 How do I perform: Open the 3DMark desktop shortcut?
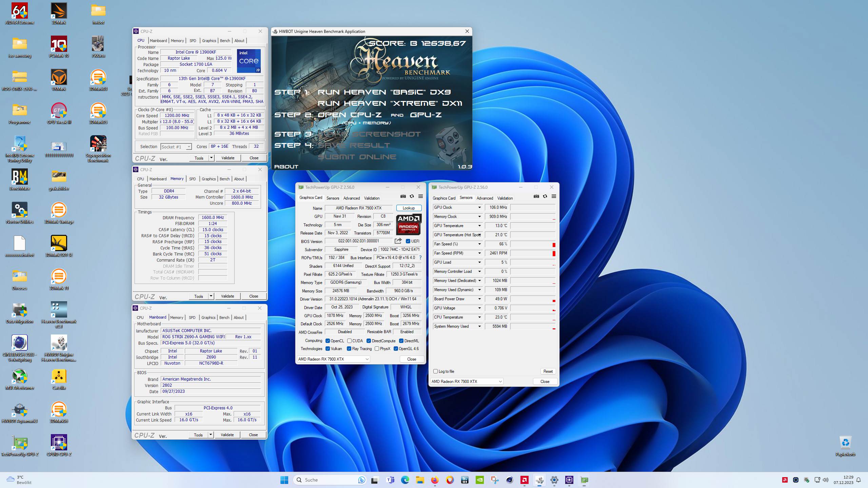[x=59, y=14]
